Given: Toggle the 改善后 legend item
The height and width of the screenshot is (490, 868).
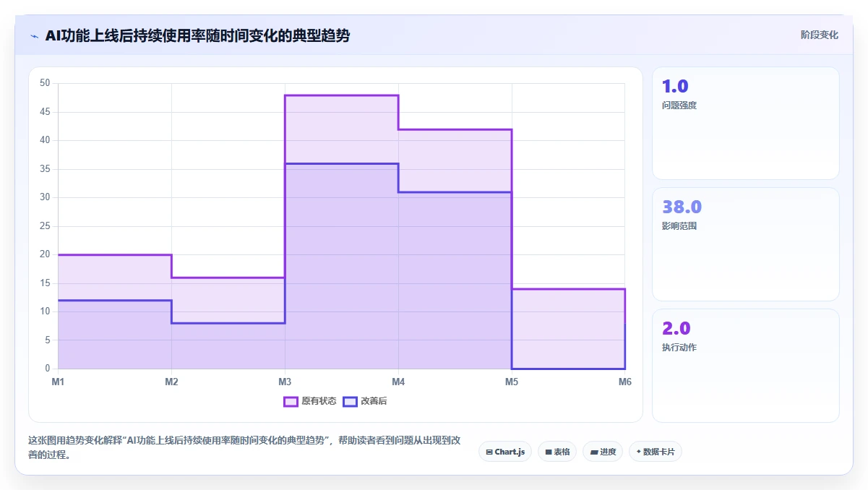Looking at the screenshot, I should [x=365, y=401].
